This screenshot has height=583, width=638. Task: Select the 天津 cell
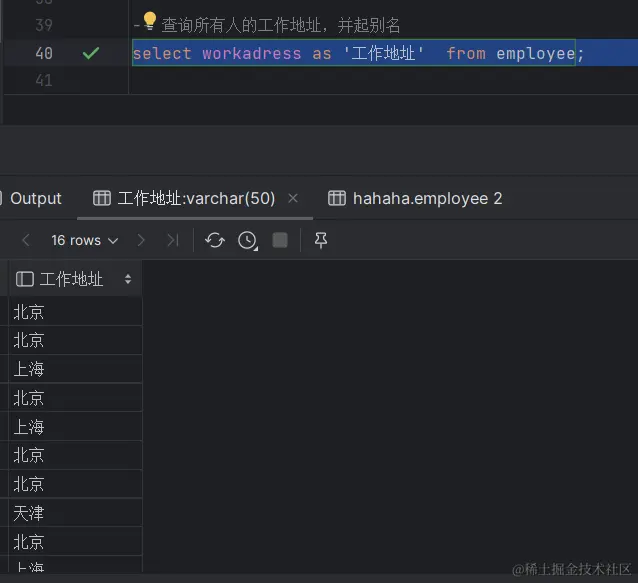coord(75,513)
